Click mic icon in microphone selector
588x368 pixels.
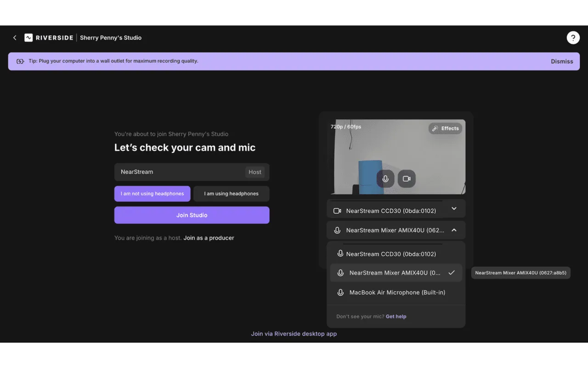(337, 230)
